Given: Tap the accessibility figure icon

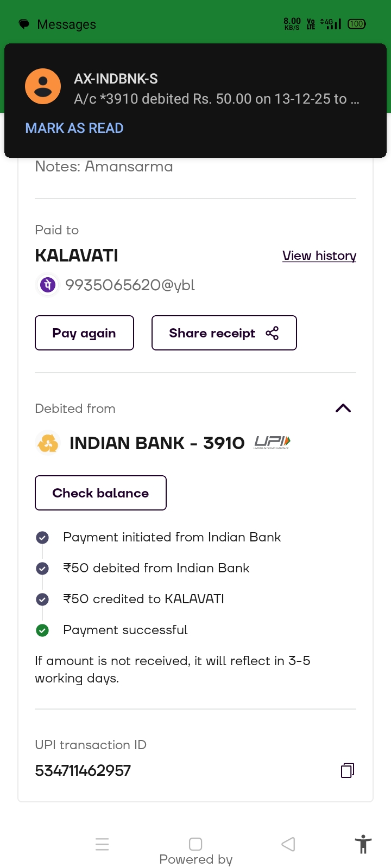Looking at the screenshot, I should [x=363, y=845].
